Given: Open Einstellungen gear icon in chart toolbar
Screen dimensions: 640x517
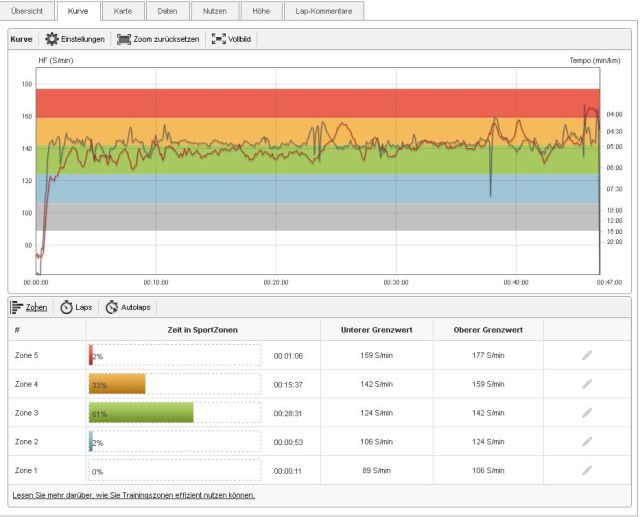Looking at the screenshot, I should tap(52, 39).
